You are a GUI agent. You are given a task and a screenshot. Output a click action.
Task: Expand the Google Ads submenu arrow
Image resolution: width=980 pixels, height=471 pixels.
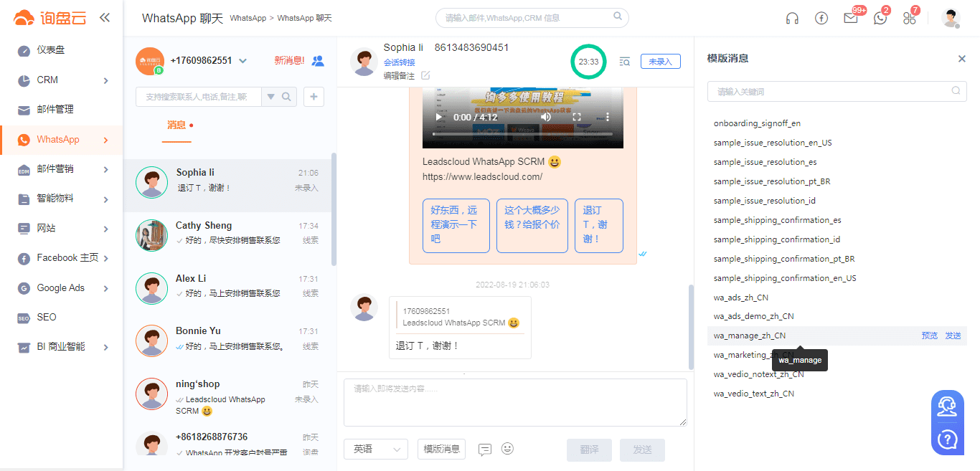click(106, 288)
